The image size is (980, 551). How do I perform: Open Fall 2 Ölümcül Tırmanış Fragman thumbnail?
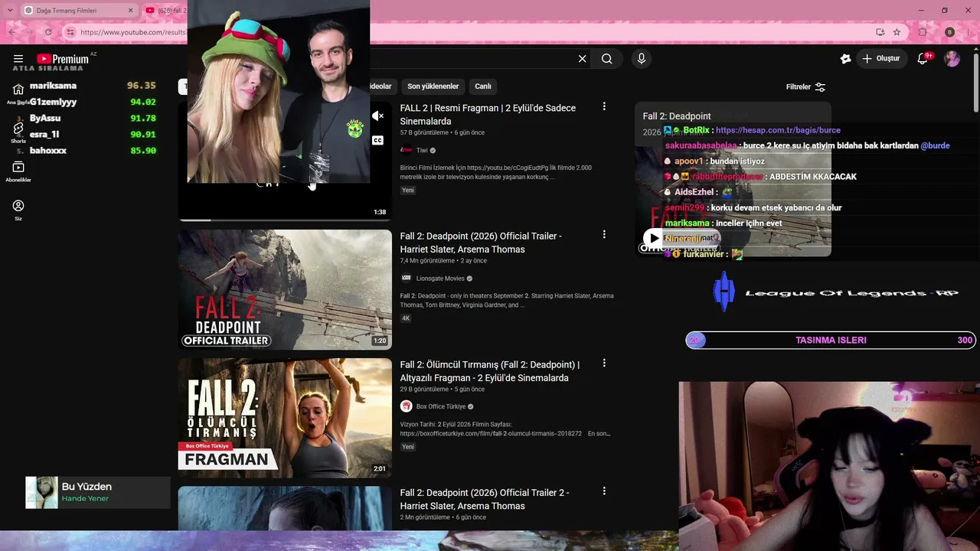285,418
